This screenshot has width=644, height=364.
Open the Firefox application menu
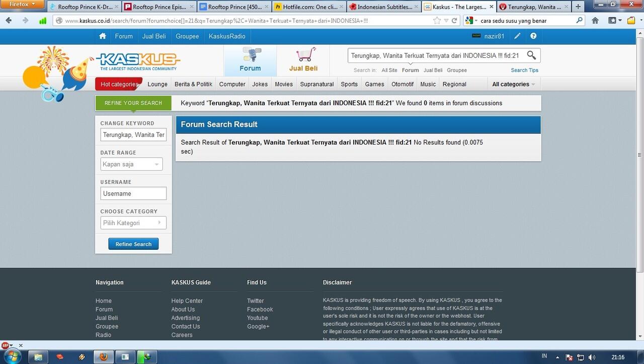pos(23,5)
